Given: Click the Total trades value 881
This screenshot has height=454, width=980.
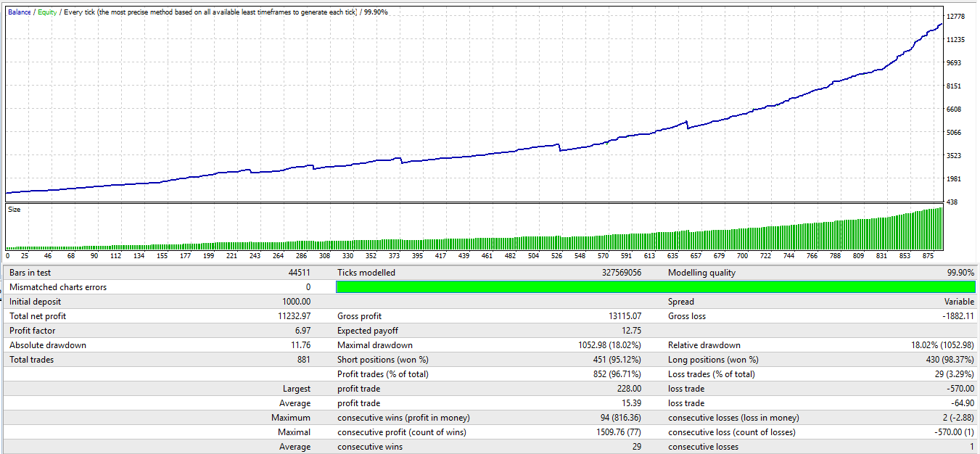Looking at the screenshot, I should tap(304, 360).
